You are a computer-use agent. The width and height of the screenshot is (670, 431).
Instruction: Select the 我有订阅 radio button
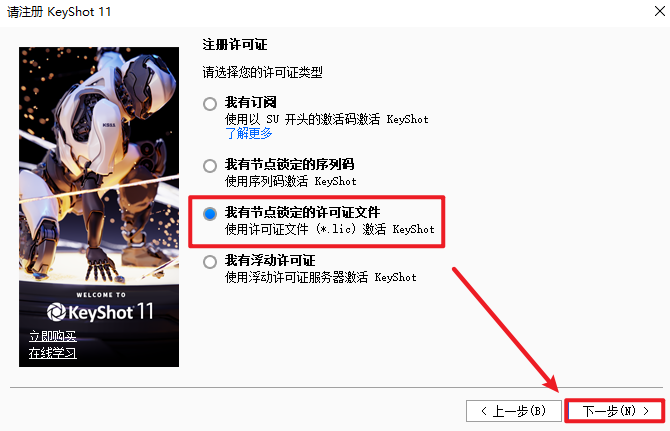click(x=210, y=104)
